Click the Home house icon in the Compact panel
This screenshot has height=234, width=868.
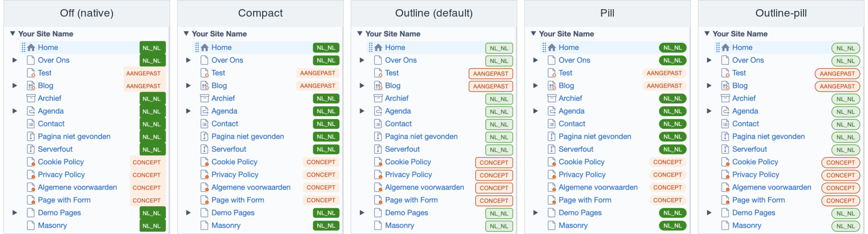pyautogui.click(x=204, y=47)
